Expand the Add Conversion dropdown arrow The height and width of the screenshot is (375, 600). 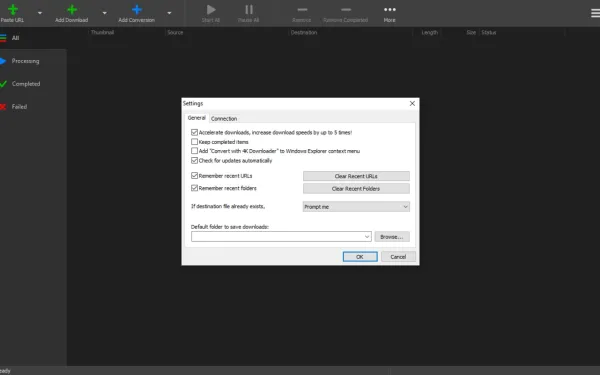(x=169, y=13)
